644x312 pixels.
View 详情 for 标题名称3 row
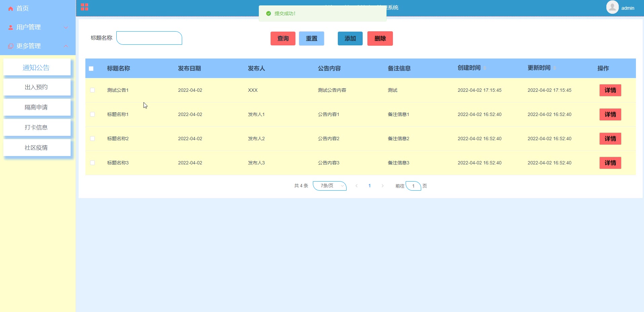(610, 163)
